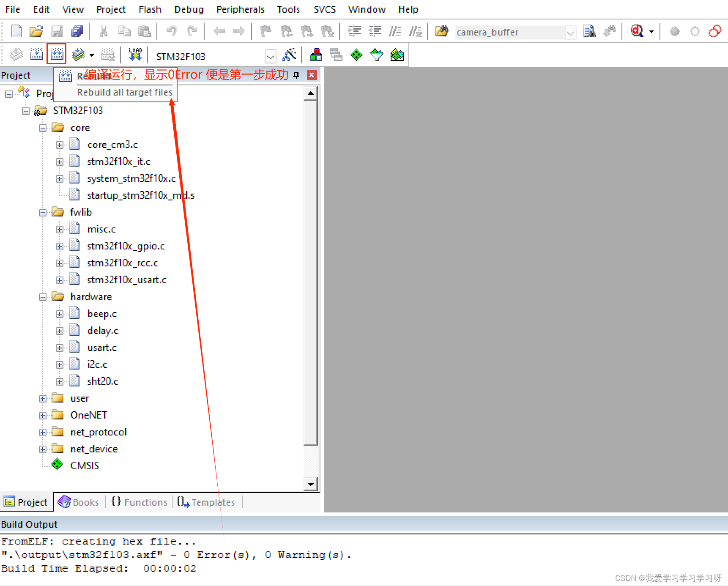Navigate backwards with left arrow icon
This screenshot has height=586, width=728.
(219, 31)
